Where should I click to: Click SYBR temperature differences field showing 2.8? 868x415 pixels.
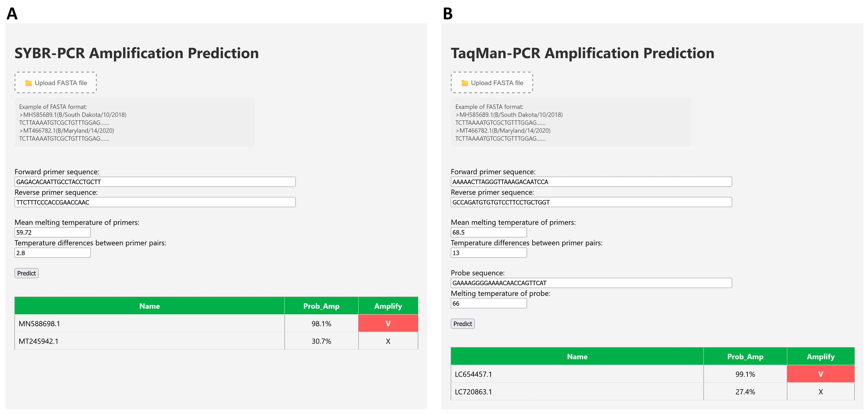coord(53,253)
